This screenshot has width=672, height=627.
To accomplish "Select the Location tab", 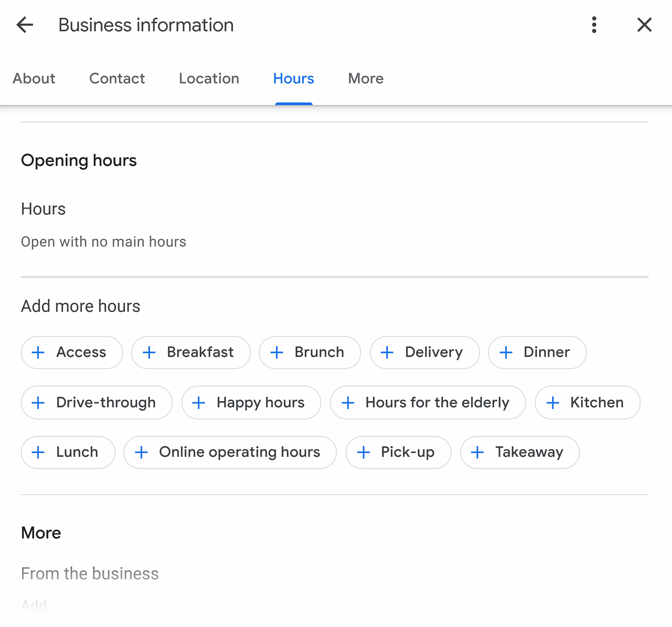I will [209, 78].
